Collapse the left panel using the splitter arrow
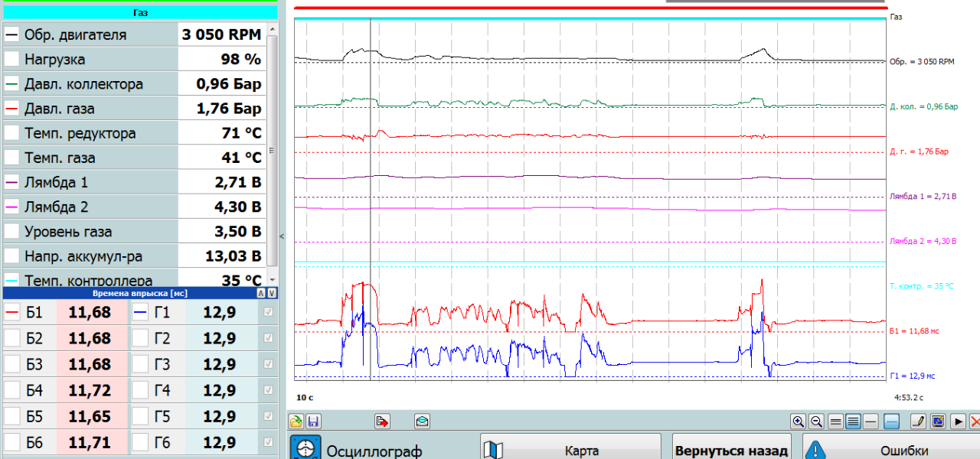The width and height of the screenshot is (980, 459). (282, 236)
